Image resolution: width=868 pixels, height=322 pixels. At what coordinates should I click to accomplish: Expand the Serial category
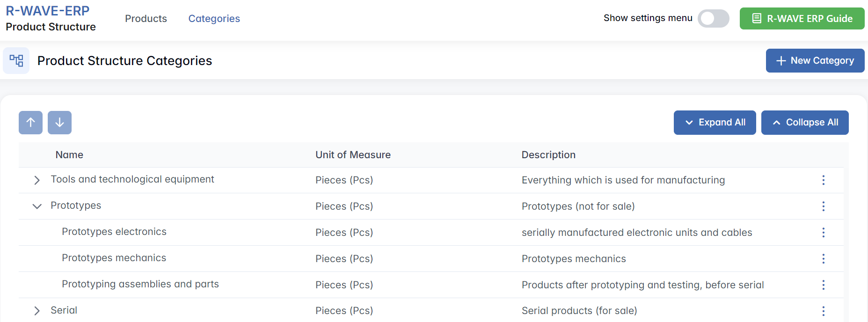37,311
